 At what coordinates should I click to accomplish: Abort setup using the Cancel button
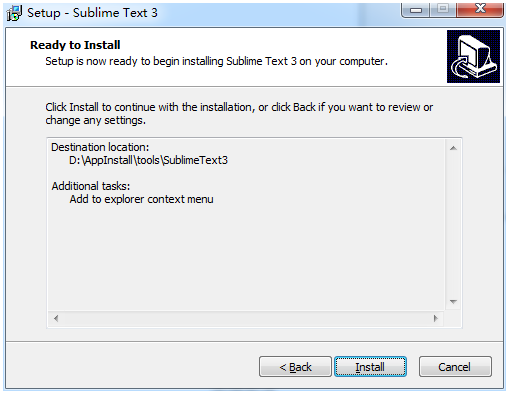[455, 367]
